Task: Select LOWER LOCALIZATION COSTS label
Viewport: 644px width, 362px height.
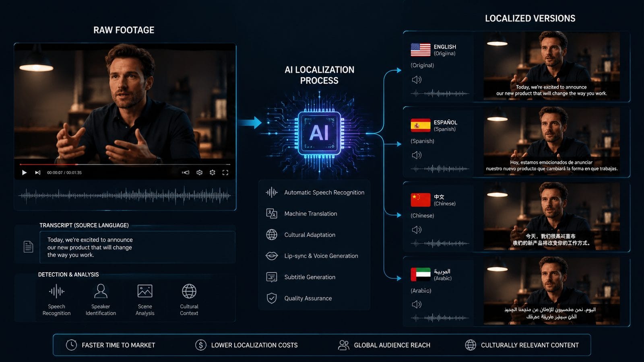Action: click(254, 345)
